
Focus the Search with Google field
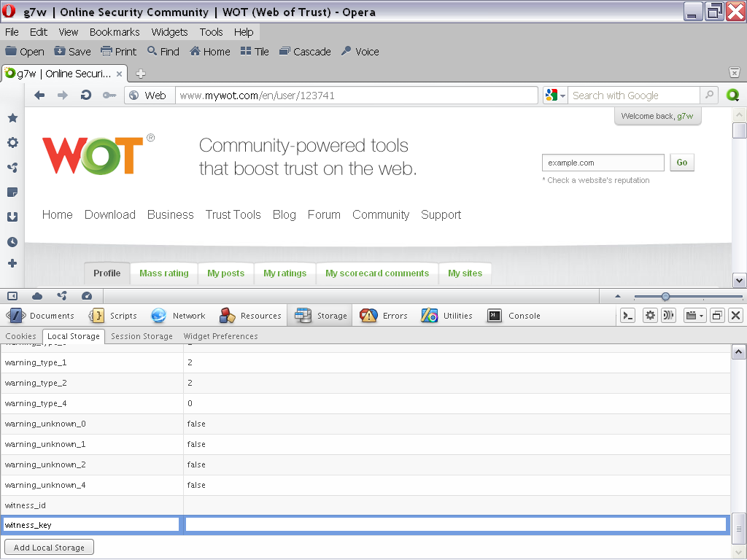pyautogui.click(x=634, y=96)
